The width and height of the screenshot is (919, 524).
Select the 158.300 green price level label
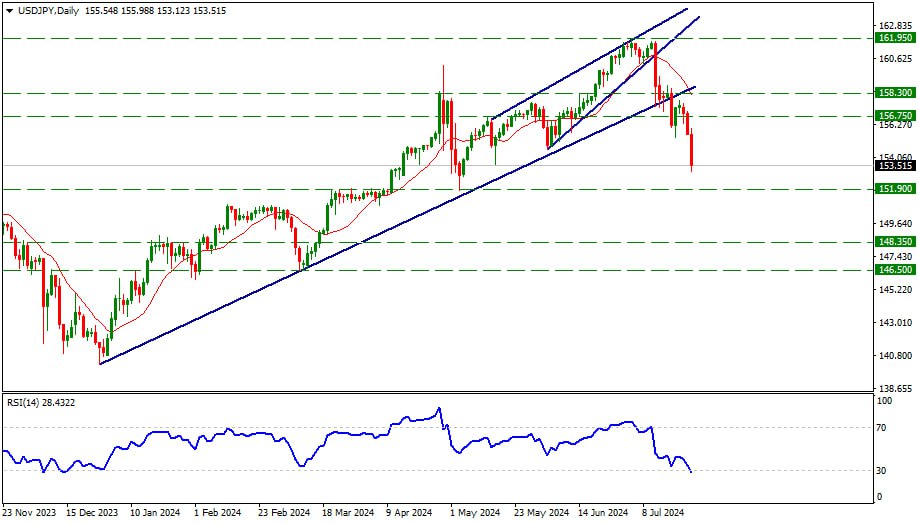[895, 93]
